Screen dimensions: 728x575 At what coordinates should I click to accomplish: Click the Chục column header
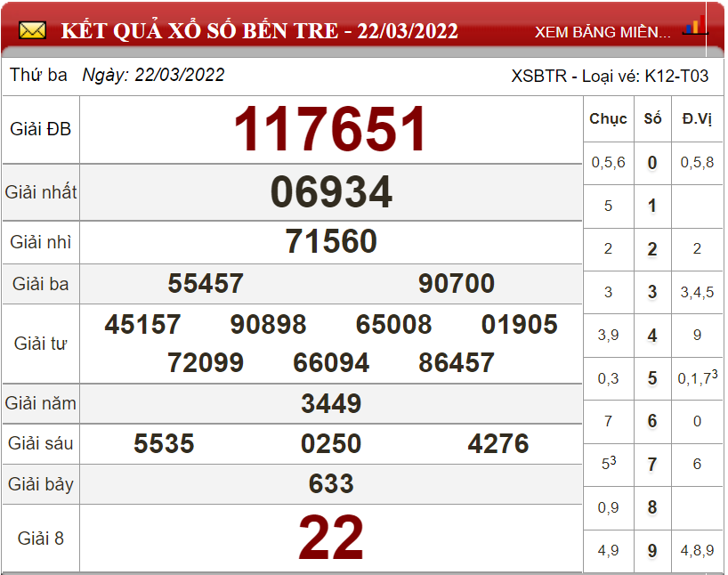608,118
